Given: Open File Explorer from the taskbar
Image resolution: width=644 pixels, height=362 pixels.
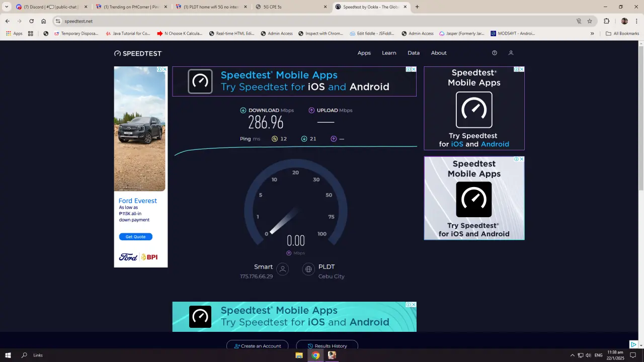Looking at the screenshot, I should point(299,355).
